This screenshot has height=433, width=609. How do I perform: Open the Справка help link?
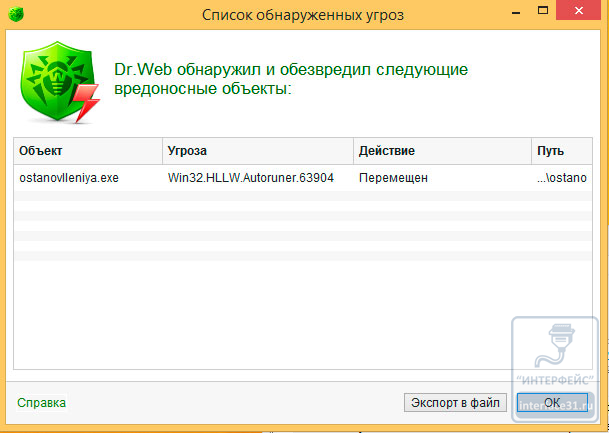click(42, 403)
